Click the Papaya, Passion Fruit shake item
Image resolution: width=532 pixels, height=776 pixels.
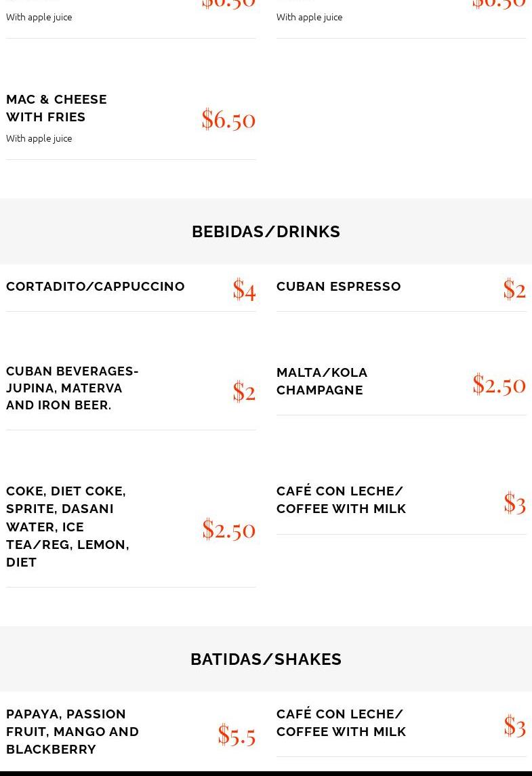click(73, 731)
